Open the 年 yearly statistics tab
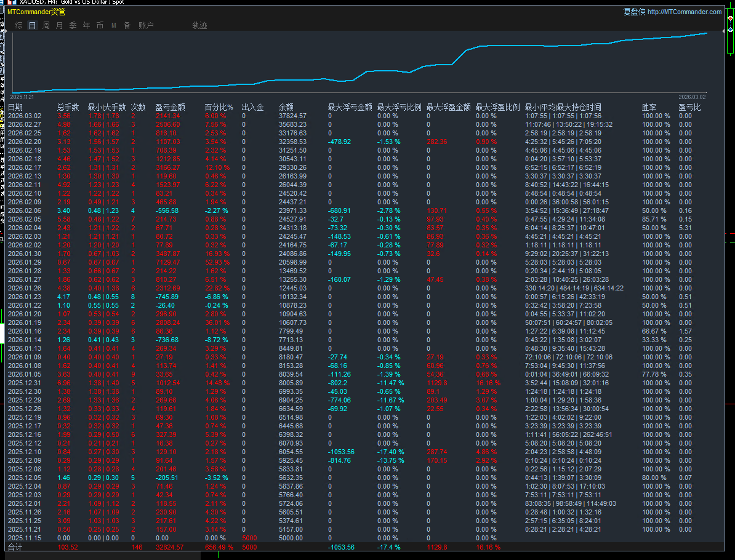Viewport: 735px width, 560px height. pos(87,25)
